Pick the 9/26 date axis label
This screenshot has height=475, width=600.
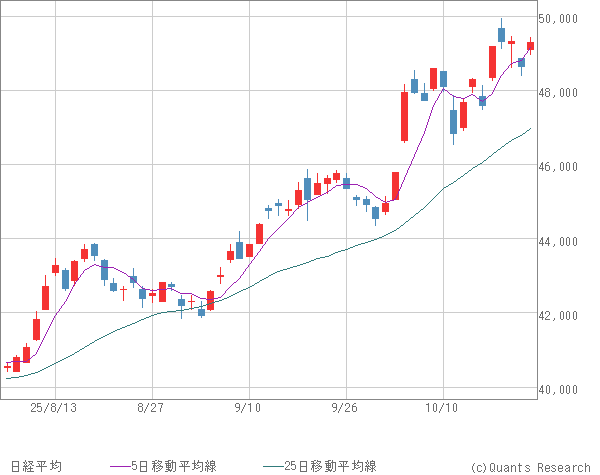345,408
